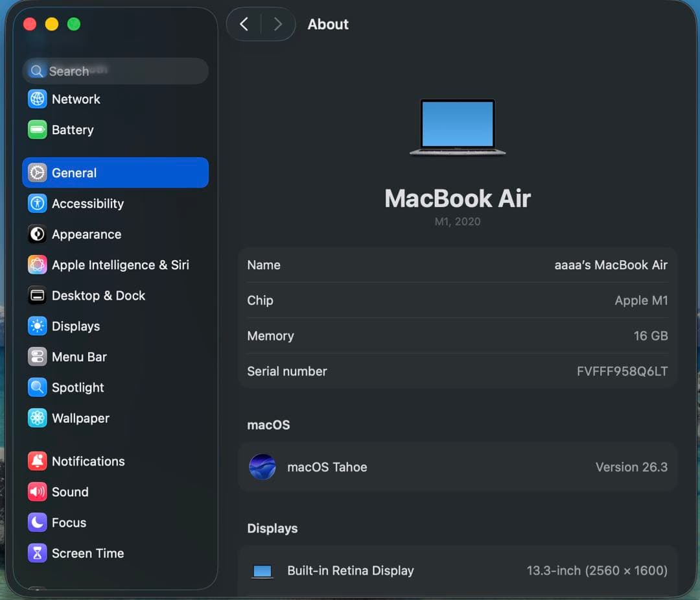This screenshot has height=600, width=700.
Task: Open Displays label in the sidebar
Action: (x=76, y=326)
